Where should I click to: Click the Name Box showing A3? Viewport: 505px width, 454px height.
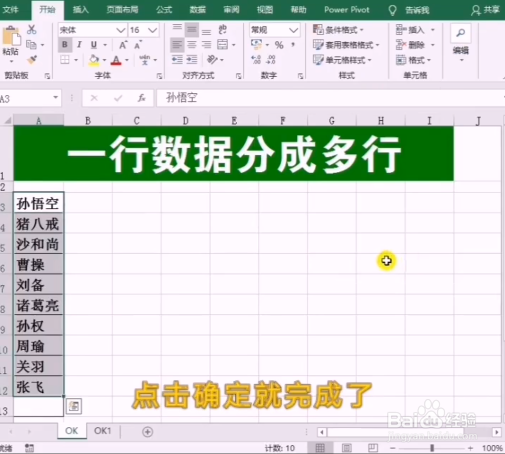(x=30, y=98)
